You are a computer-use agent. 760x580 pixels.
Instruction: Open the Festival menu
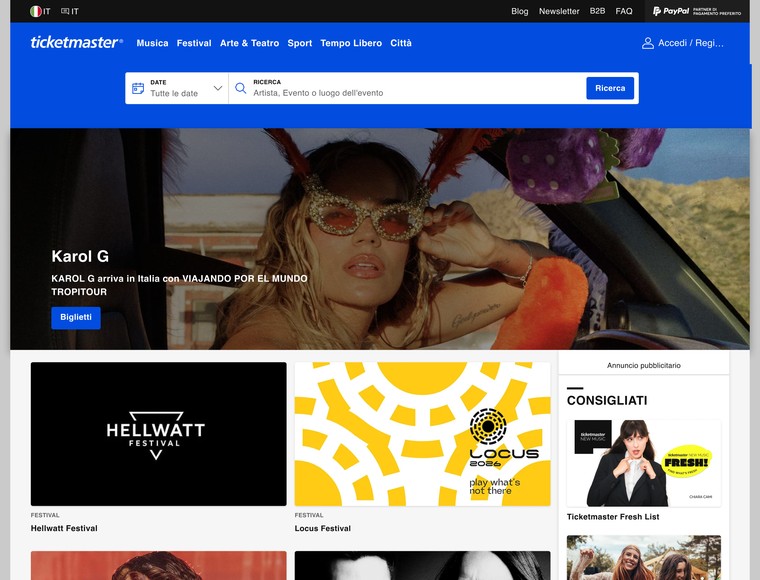coord(194,43)
